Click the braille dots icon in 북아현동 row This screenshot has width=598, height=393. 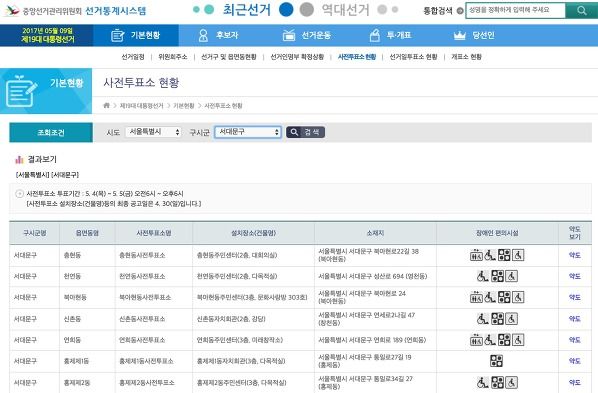click(x=504, y=297)
